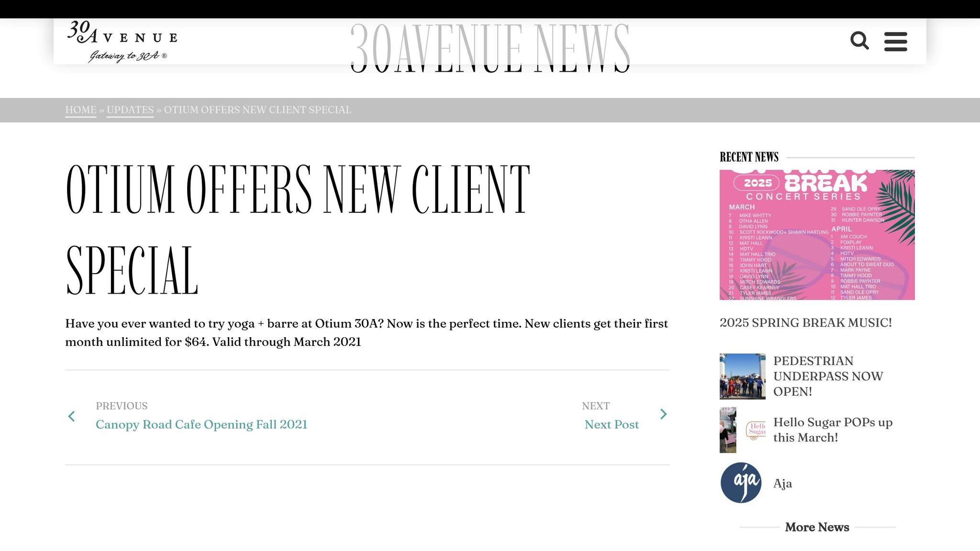Click the NEXT label above Next Post
The image size is (980, 551).
pyautogui.click(x=595, y=406)
